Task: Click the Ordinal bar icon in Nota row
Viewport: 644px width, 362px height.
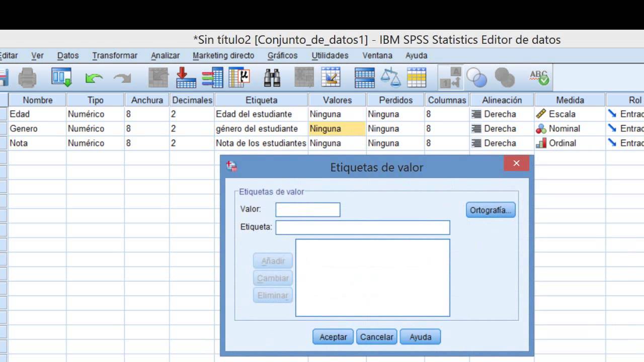Action: point(541,143)
